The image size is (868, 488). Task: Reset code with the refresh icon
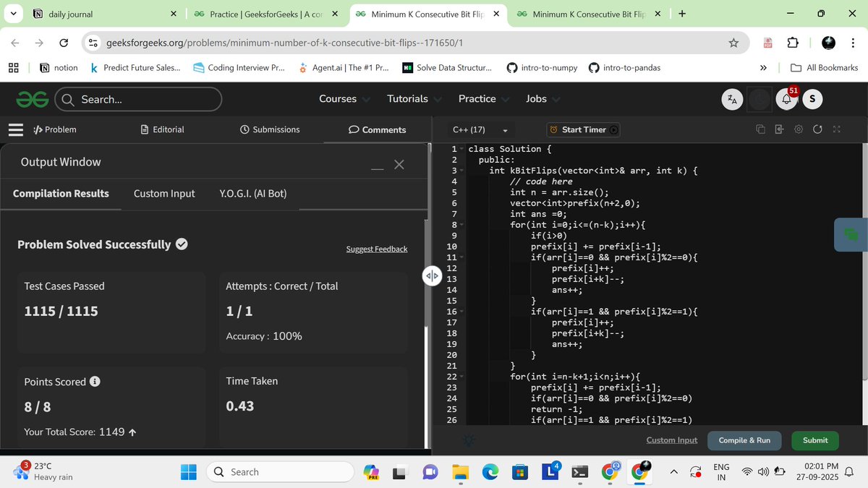[x=817, y=129]
